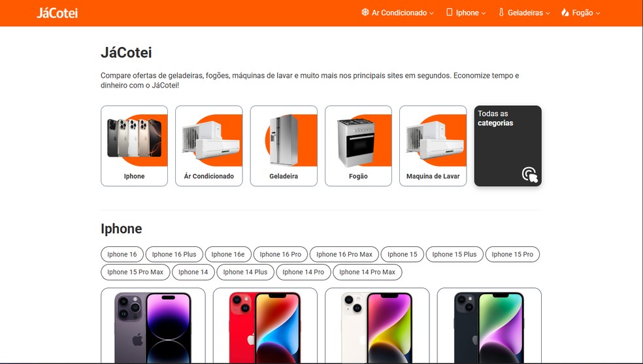The image size is (643, 364).
Task: Expand the Ar Condicionado dropdown chevron
Action: click(431, 13)
